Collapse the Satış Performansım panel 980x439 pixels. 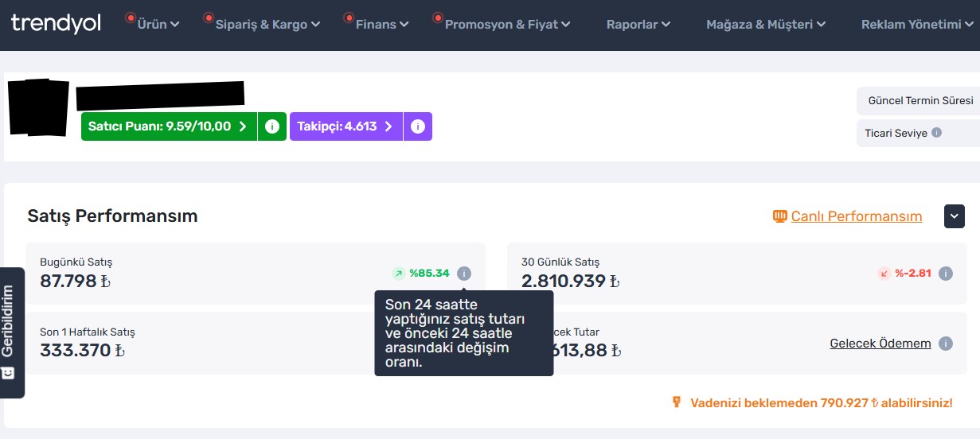coord(955,216)
